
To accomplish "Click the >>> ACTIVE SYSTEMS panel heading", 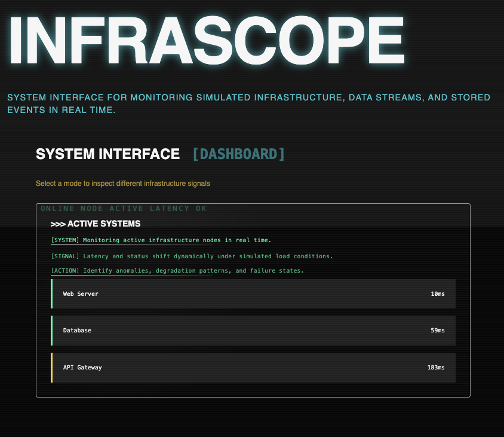I will [96, 224].
